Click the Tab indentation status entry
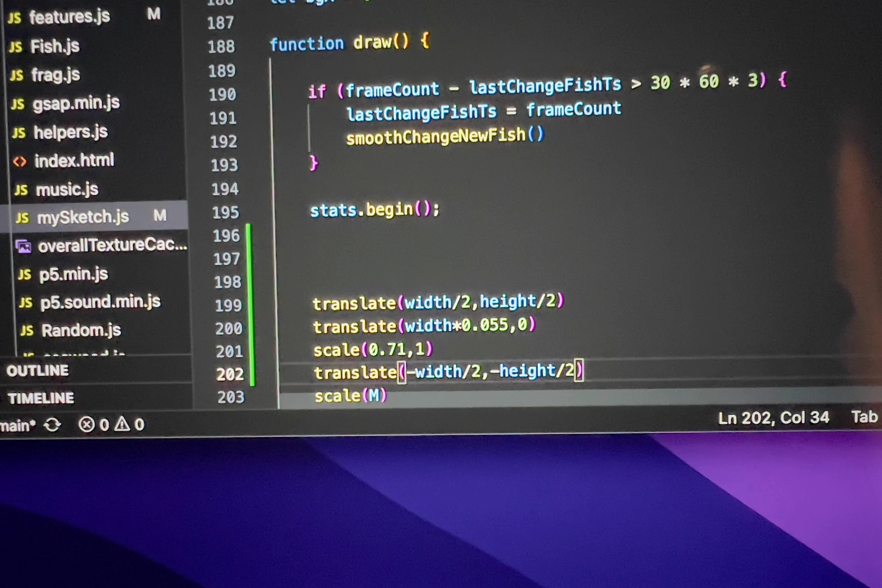The height and width of the screenshot is (588, 882). tap(865, 417)
